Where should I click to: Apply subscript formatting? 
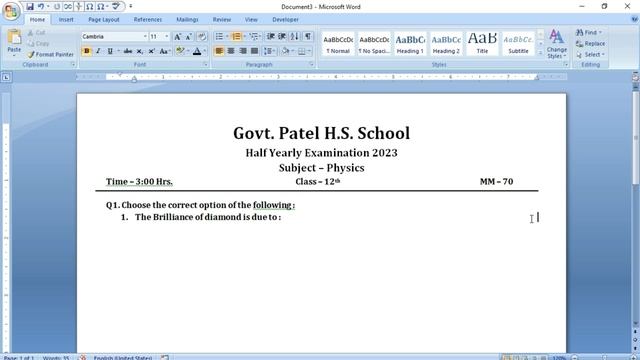(x=140, y=51)
